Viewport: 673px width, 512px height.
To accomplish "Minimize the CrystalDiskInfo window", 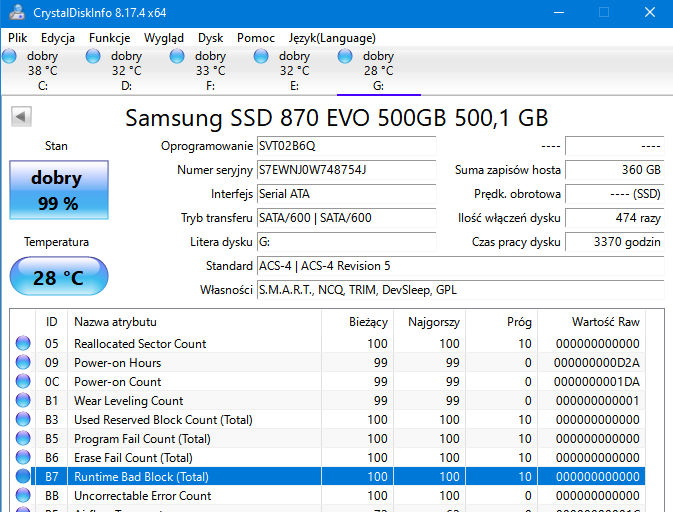I will 559,12.
